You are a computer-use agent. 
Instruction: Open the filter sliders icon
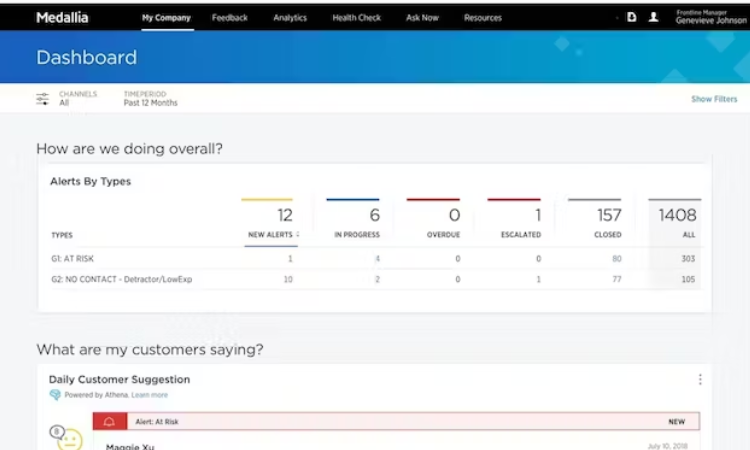43,99
